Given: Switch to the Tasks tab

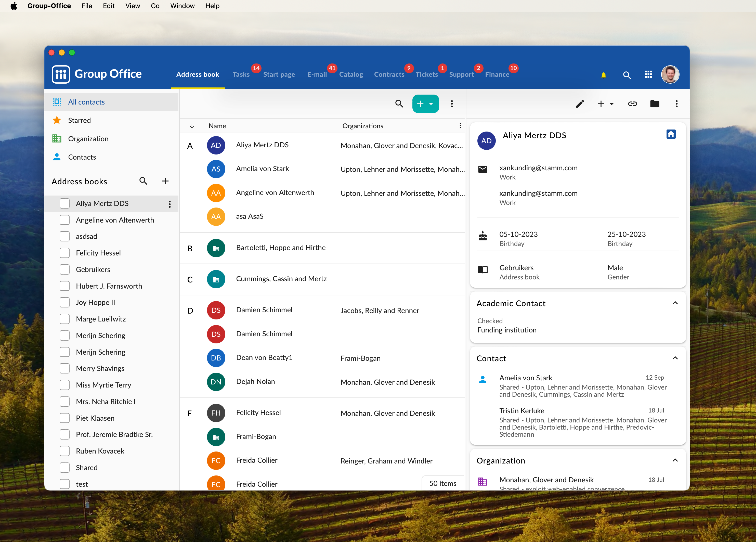Looking at the screenshot, I should pos(241,74).
